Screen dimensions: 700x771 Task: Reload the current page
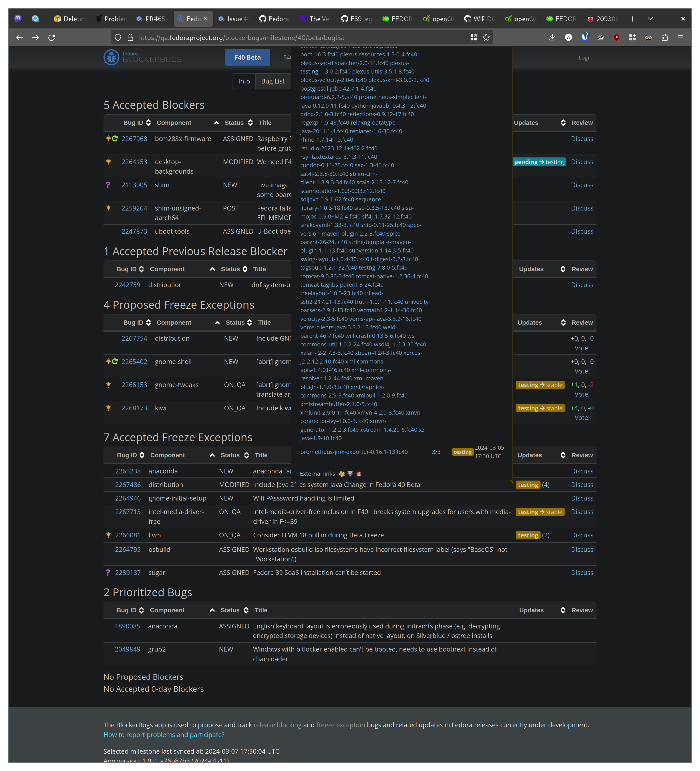[52, 38]
